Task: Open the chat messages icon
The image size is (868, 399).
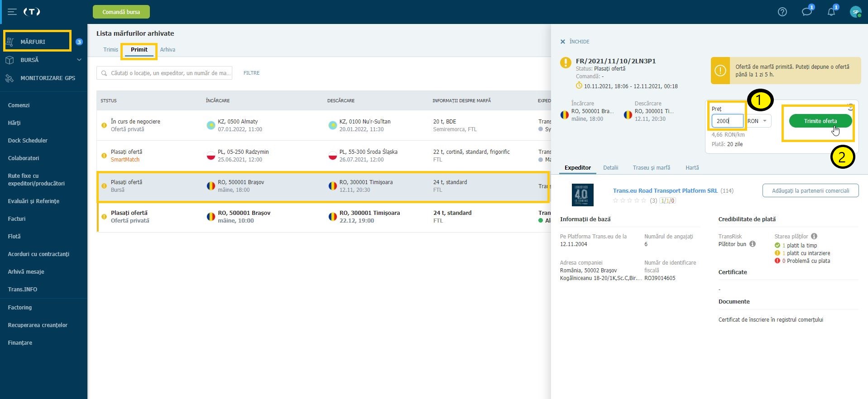Action: pyautogui.click(x=806, y=12)
